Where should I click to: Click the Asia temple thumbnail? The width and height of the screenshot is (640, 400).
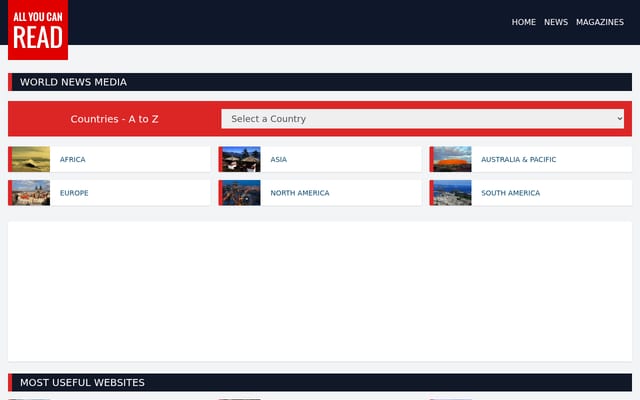point(241,159)
